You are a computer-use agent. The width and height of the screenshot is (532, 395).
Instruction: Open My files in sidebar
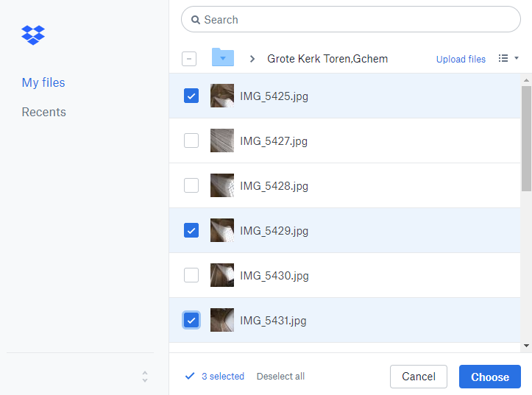pos(43,82)
